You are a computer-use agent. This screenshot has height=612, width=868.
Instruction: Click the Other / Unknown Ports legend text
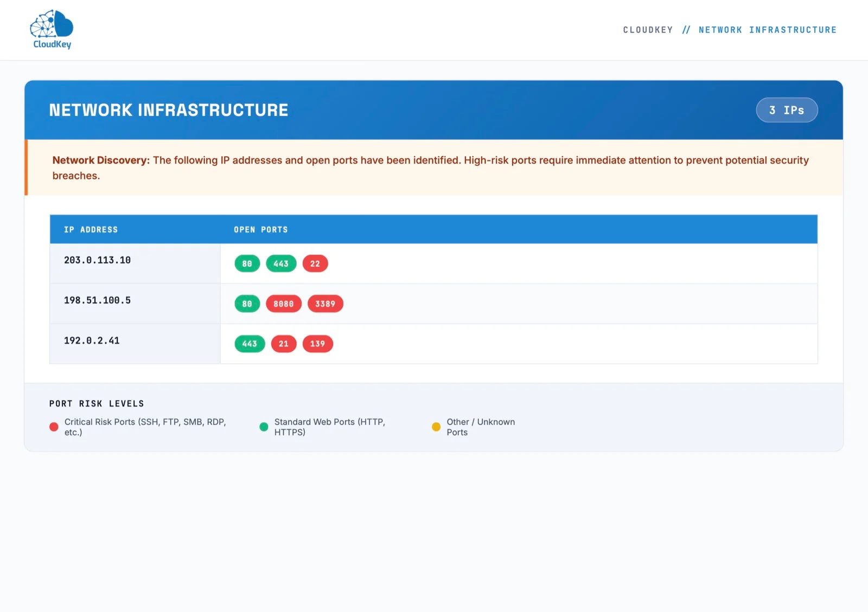481,427
